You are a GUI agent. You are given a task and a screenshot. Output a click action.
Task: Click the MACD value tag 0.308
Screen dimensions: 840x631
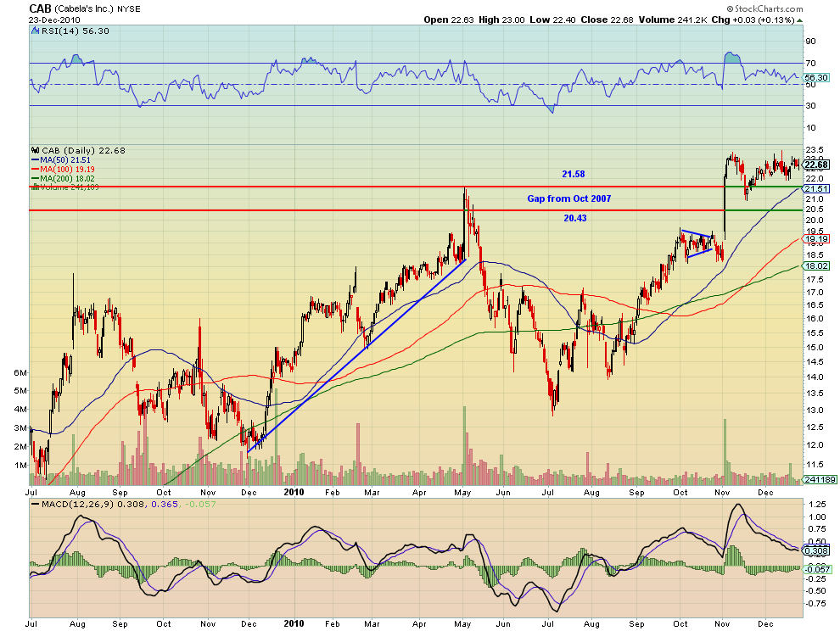(x=817, y=550)
